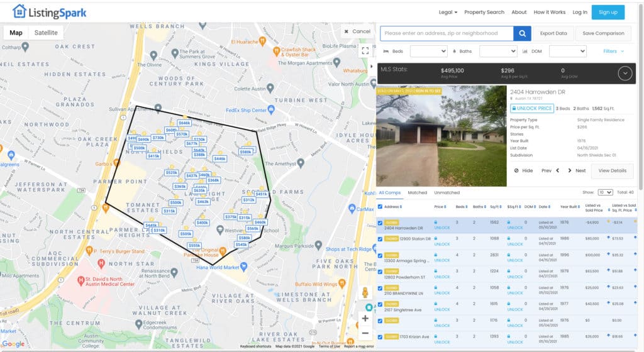Click the Westview school map pin
The width and height of the screenshot is (644, 352).
pyautogui.click(x=220, y=230)
